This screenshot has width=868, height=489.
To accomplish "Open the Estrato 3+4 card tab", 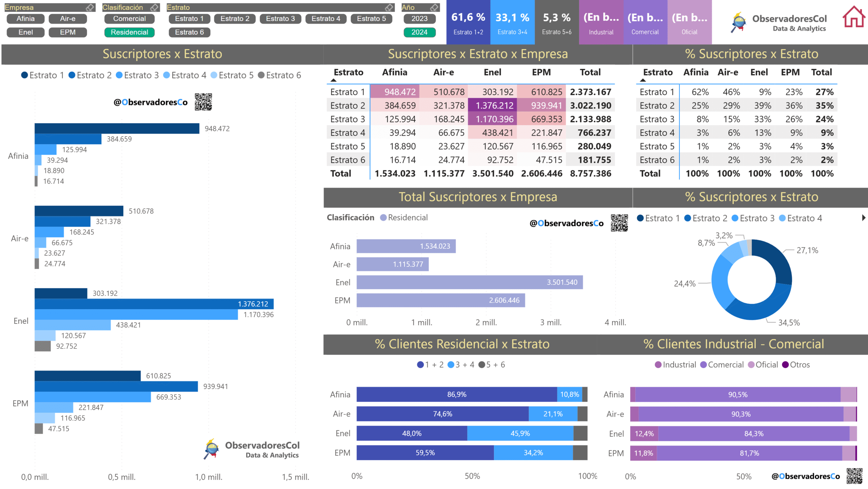I will point(512,22).
